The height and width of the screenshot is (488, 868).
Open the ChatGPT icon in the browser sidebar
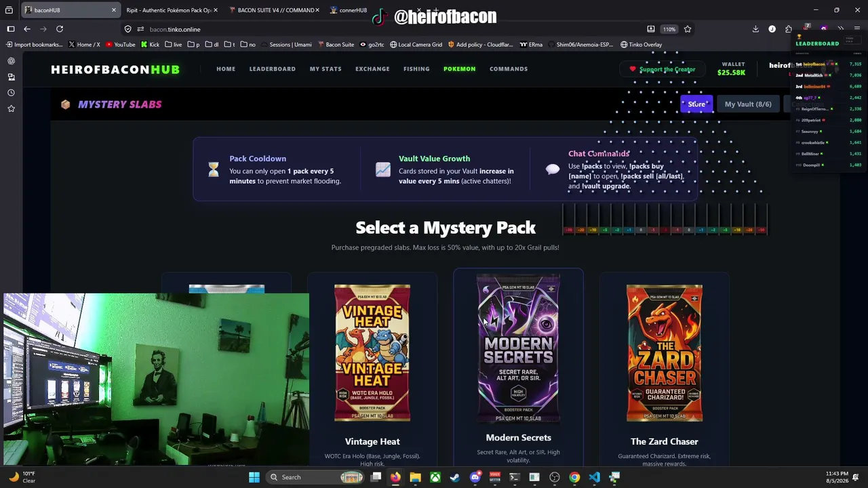[x=11, y=61]
